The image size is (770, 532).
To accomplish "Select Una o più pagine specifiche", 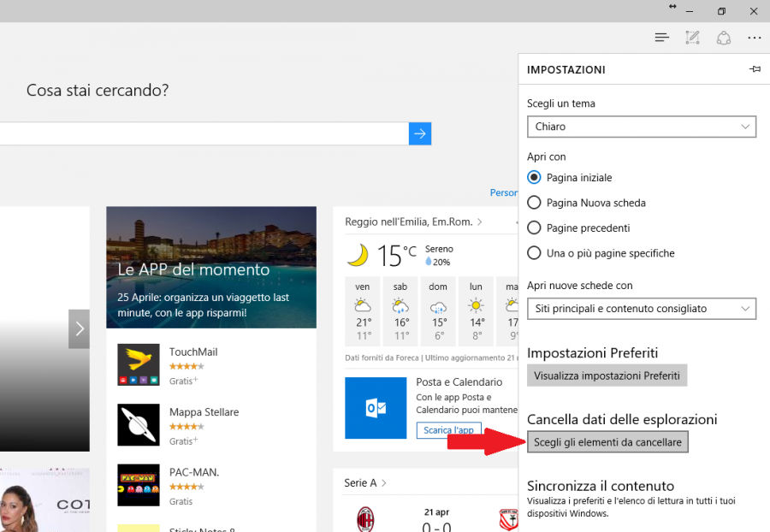I will click(535, 253).
